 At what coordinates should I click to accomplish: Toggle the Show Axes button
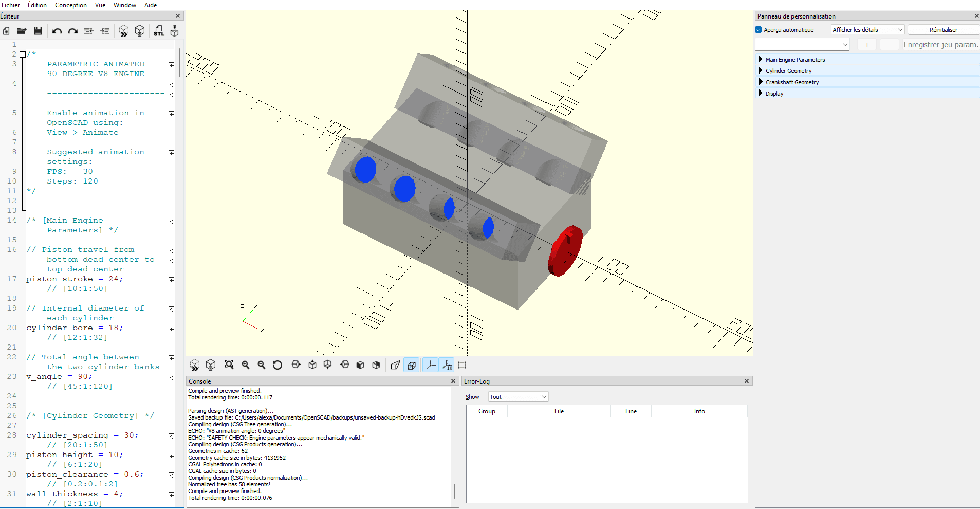pyautogui.click(x=431, y=365)
